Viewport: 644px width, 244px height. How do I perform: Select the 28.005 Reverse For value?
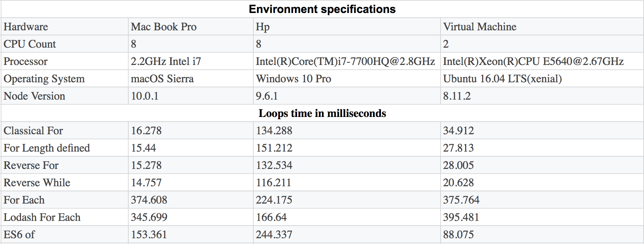coord(542,165)
